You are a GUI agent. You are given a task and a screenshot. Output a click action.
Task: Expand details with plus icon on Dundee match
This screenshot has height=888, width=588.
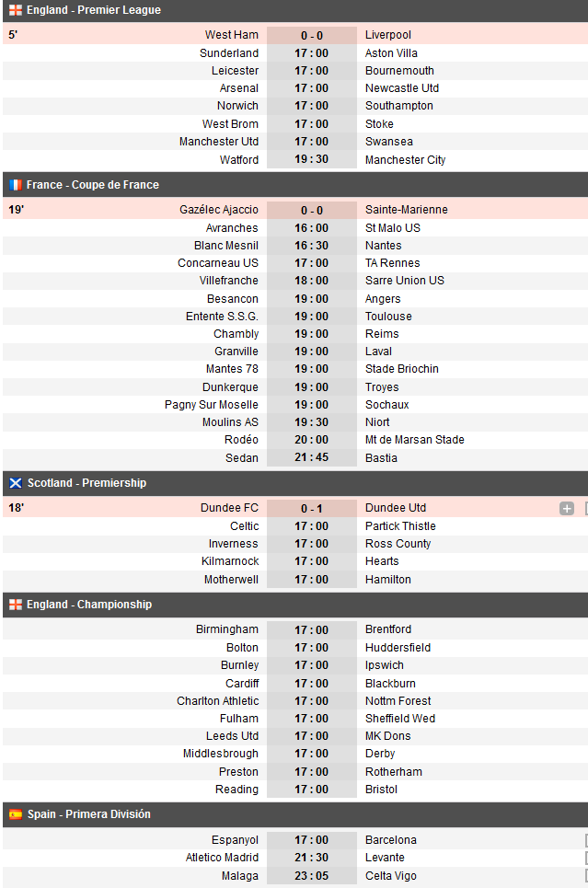[567, 509]
